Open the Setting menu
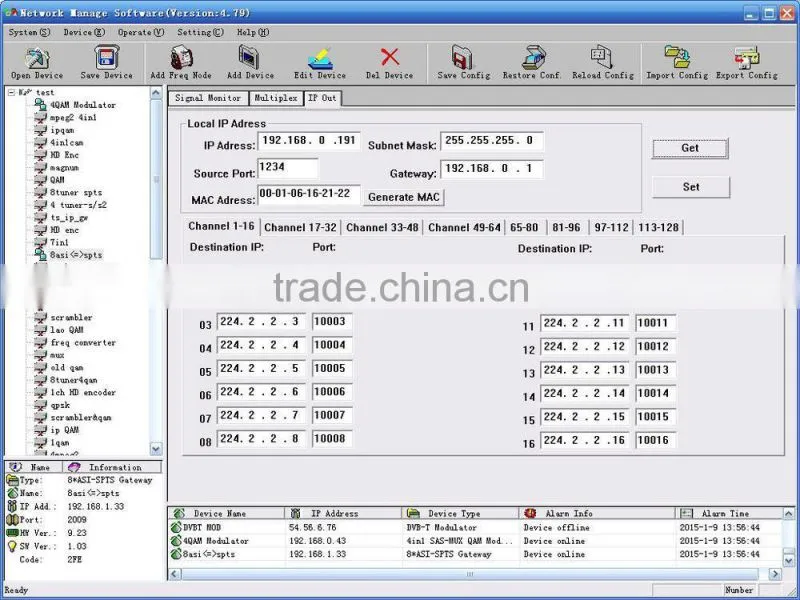Viewport: 800px width, 600px height. pyautogui.click(x=200, y=32)
